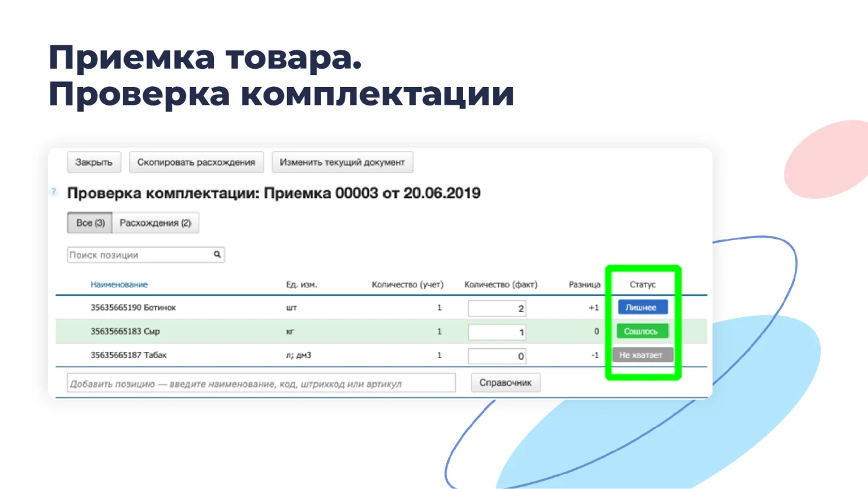
Task: Select row 35635665187 Табак
Action: click(x=381, y=356)
